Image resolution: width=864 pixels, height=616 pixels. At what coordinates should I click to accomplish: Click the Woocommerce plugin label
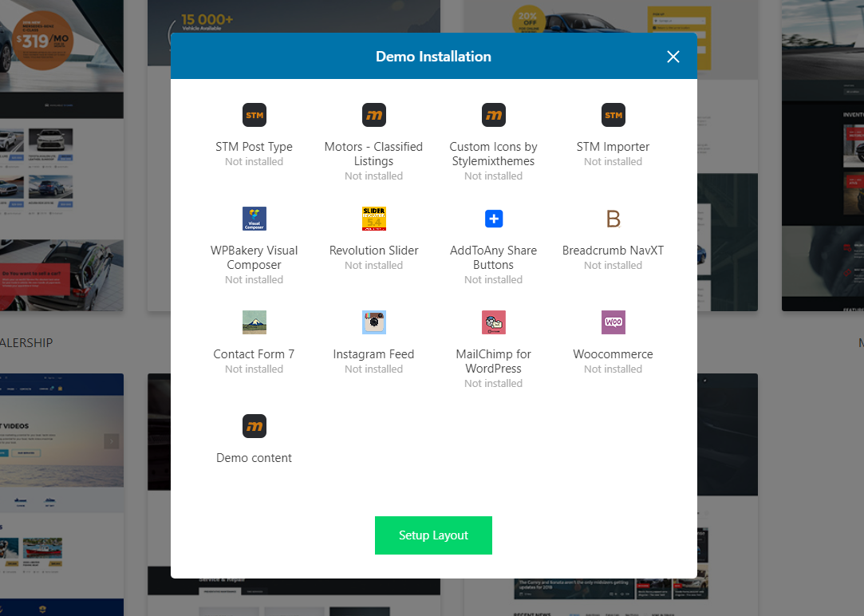tap(613, 354)
